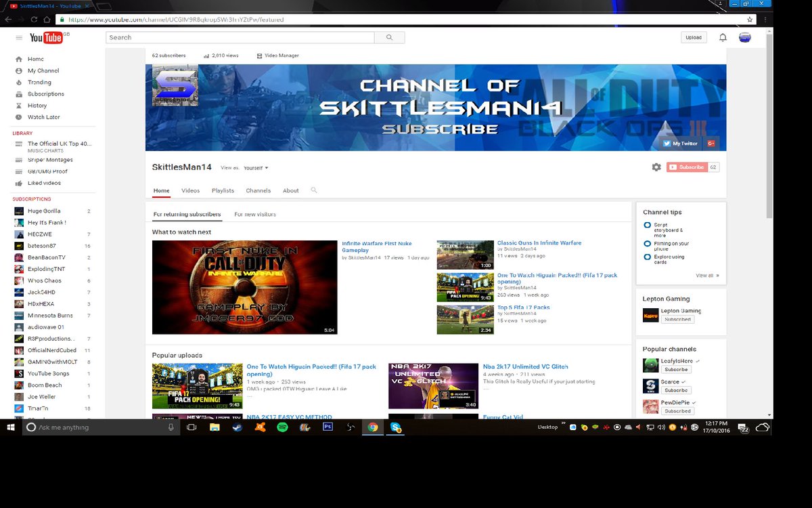Open 'Nba 2k17 Unlimited VC Glitch' link

click(x=526, y=366)
